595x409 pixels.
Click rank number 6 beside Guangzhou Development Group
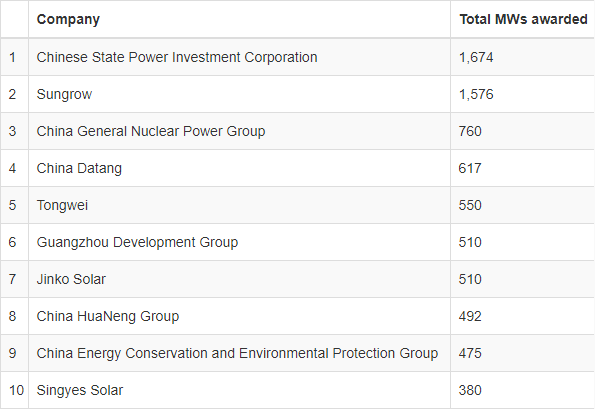14,242
